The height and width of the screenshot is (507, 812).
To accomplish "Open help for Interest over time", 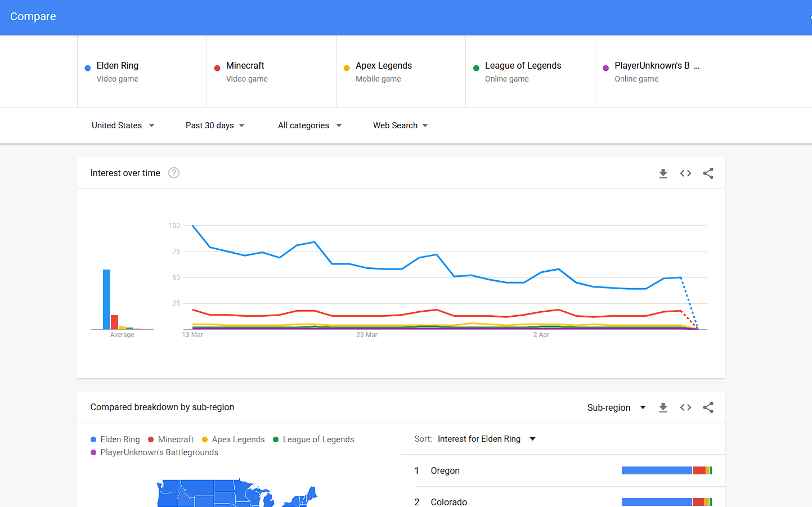I will [174, 173].
